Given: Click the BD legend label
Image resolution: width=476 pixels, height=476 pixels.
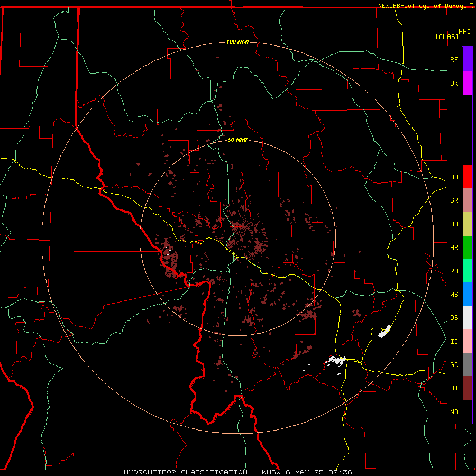Looking at the screenshot, I should pos(454,224).
